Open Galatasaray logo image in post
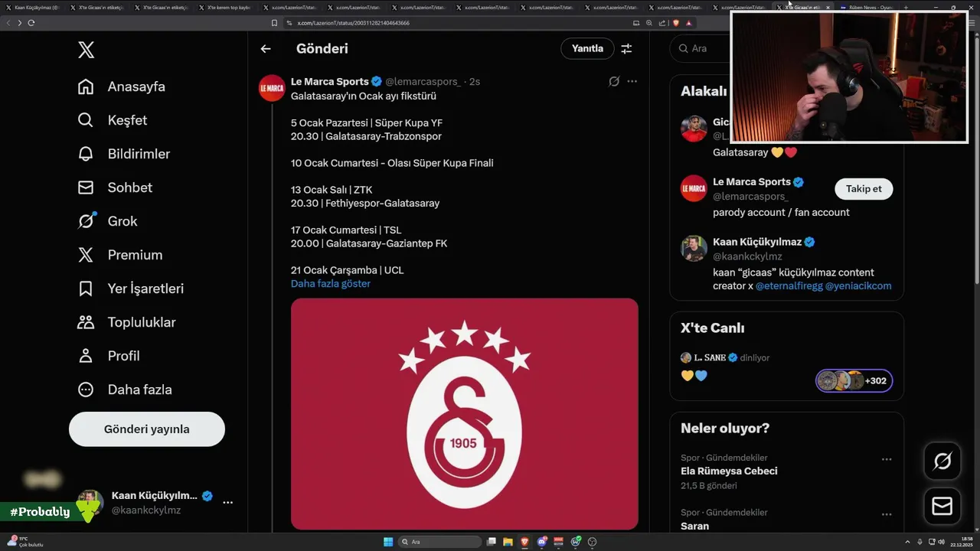980x551 pixels. (465, 414)
